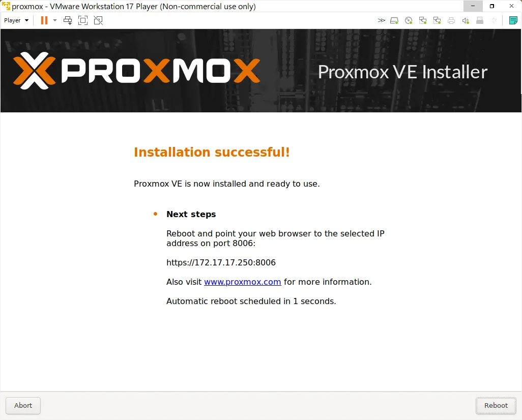This screenshot has height=420, width=522.
Task: Click the Send Ctrl+Alt+Del icon
Action: [68, 20]
